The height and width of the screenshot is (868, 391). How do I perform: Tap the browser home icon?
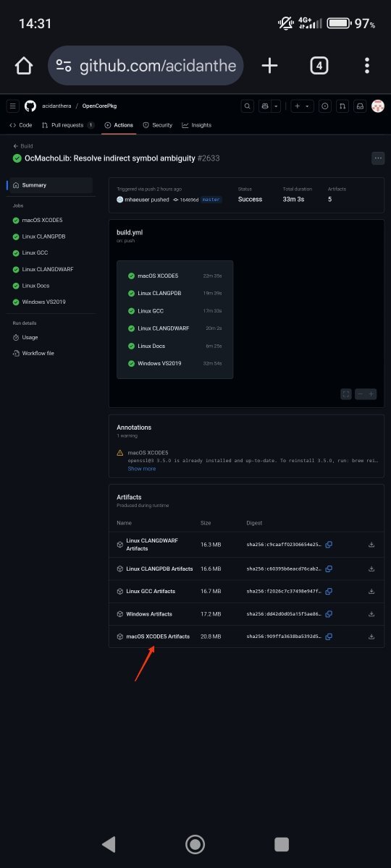[23, 66]
